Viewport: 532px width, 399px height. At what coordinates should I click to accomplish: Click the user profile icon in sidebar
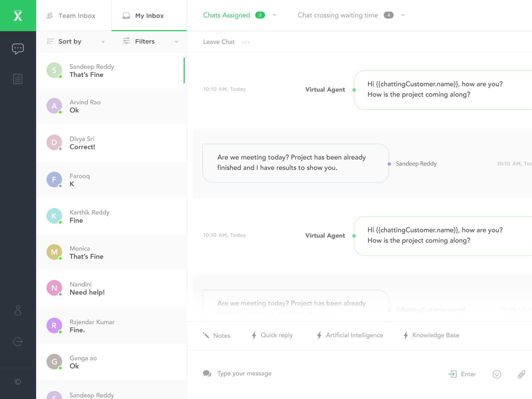coord(18,310)
